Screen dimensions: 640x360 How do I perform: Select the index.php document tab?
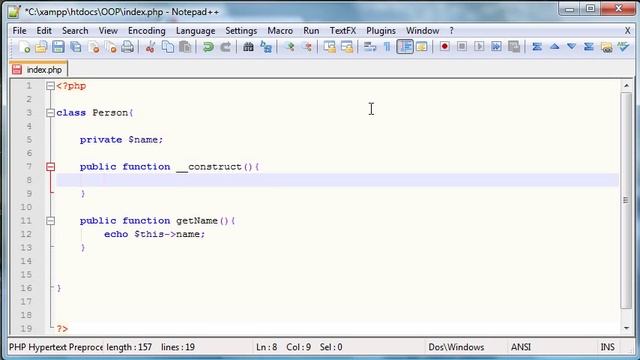38,69
